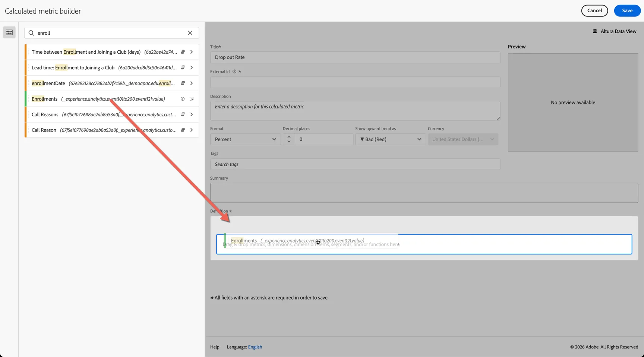Select the 'enrollmentDate' component text
The width and height of the screenshot is (644, 357).
point(48,83)
